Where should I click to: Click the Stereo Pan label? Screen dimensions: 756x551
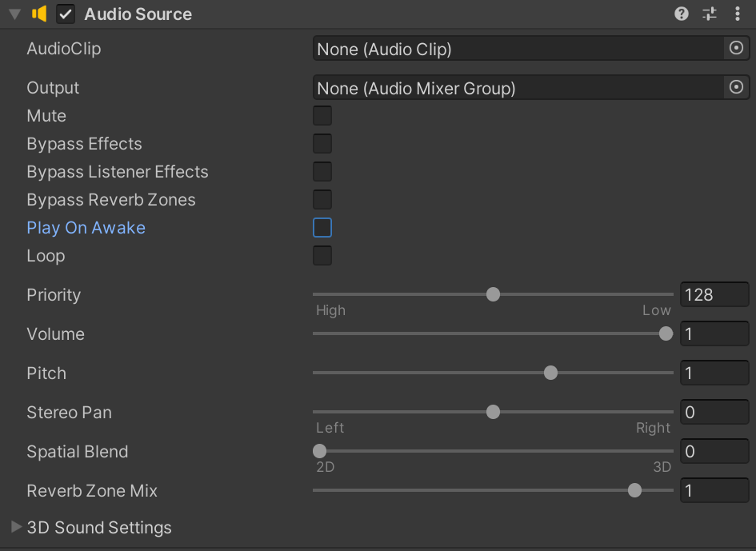(69, 412)
